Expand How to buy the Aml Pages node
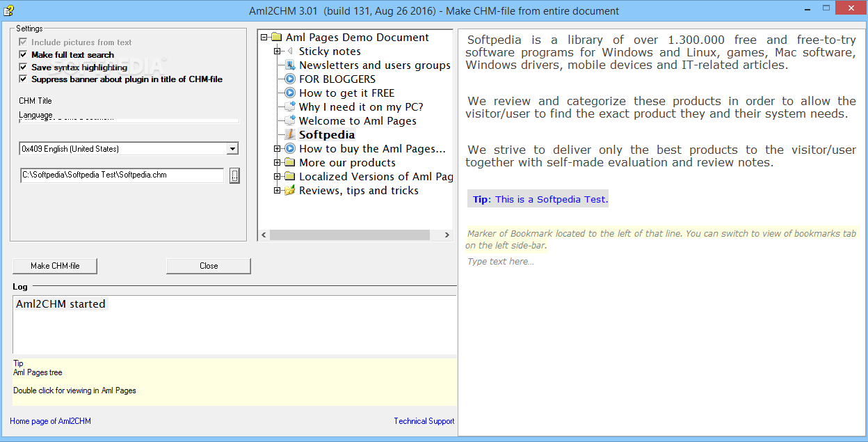Viewport: 868px width, 442px height. pos(278,149)
